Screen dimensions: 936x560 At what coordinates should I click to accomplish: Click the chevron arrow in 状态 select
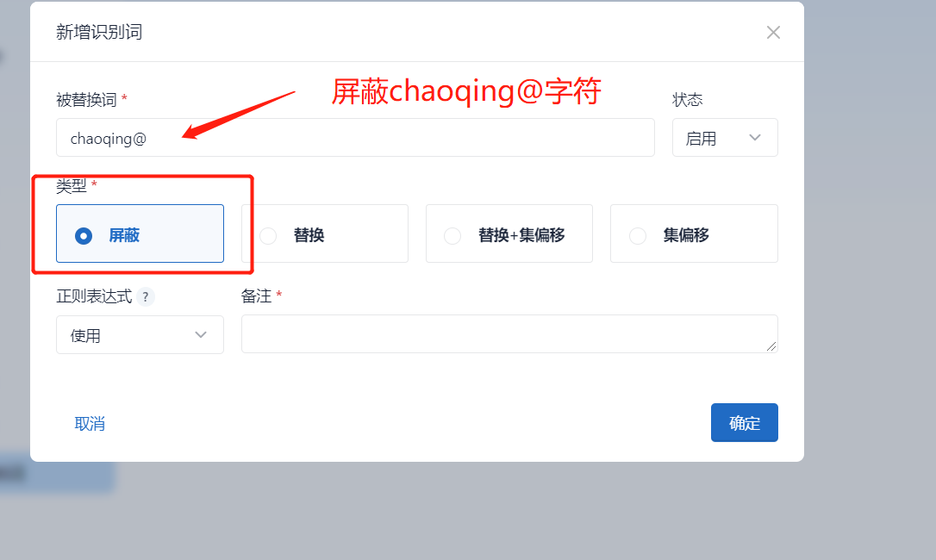coord(754,138)
